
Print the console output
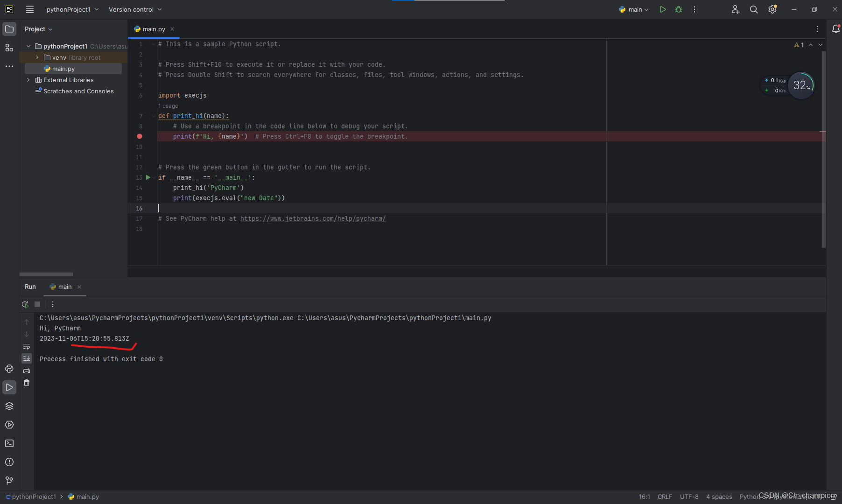[27, 371]
